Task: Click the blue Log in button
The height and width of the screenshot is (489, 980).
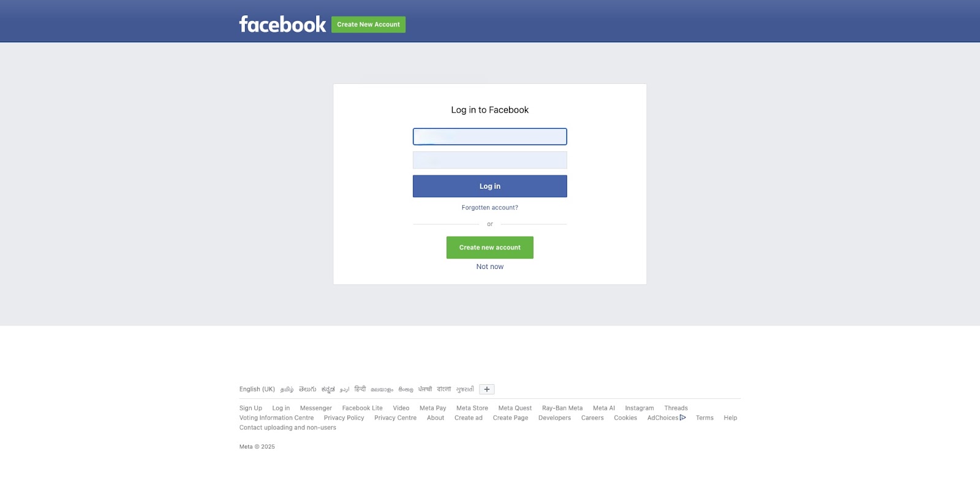Action: (490, 186)
